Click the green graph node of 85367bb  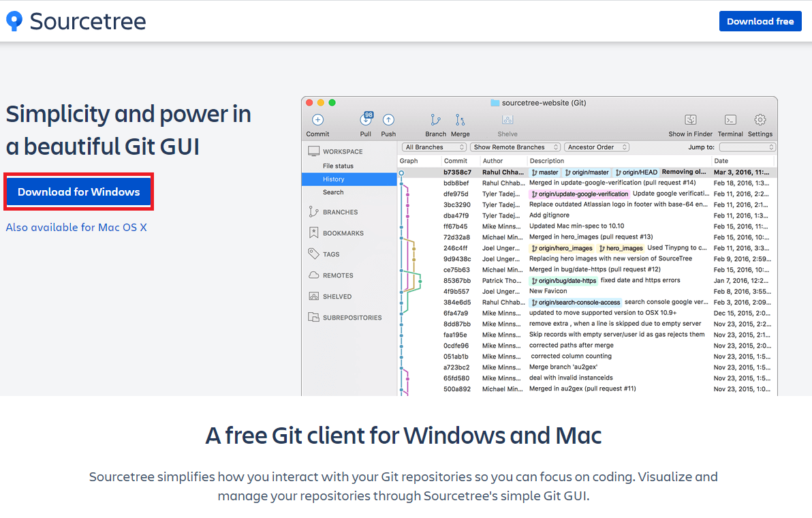click(x=420, y=281)
